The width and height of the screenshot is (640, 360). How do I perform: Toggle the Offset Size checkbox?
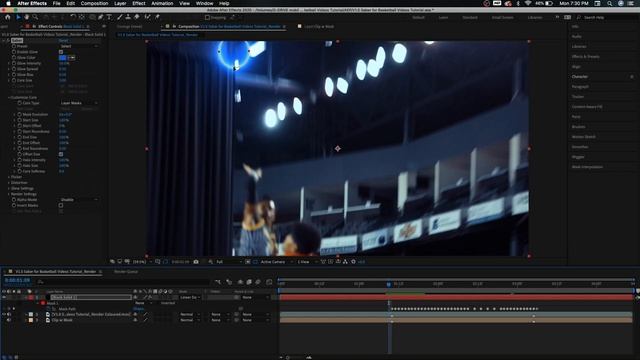pyautogui.click(x=61, y=154)
